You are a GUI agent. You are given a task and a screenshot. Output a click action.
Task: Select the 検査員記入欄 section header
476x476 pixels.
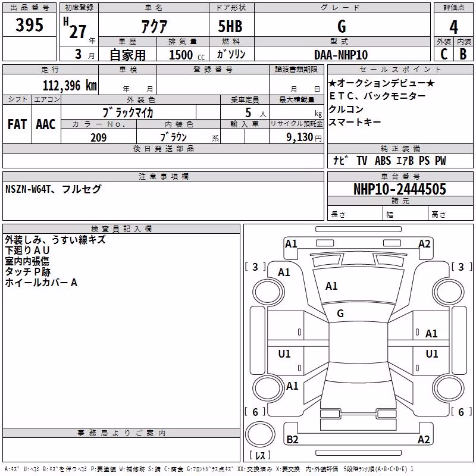point(121,229)
